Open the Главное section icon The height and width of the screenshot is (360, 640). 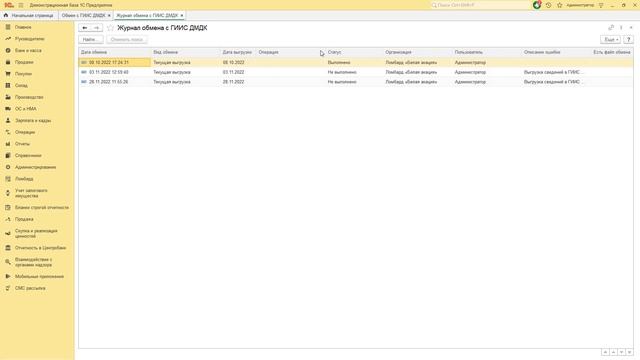click(8, 27)
